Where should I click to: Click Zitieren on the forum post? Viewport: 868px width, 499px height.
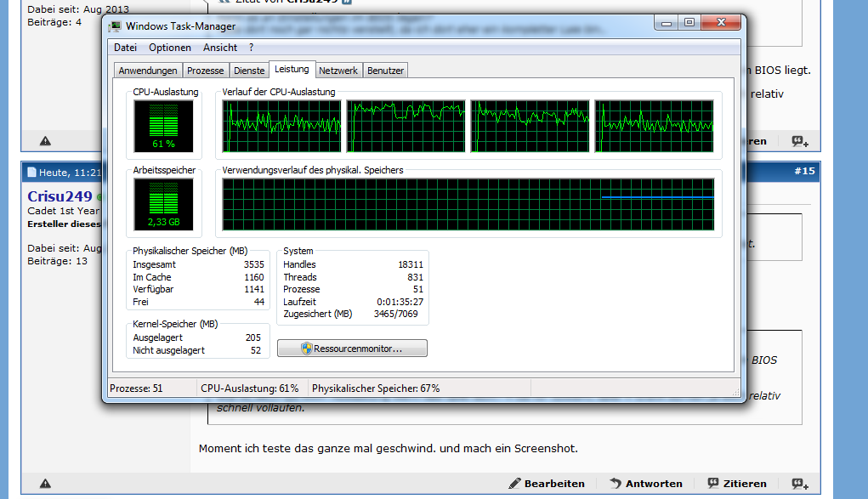(x=737, y=484)
